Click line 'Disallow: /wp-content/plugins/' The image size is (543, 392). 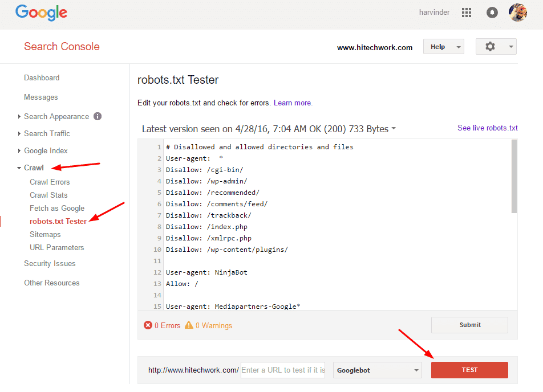[227, 250]
